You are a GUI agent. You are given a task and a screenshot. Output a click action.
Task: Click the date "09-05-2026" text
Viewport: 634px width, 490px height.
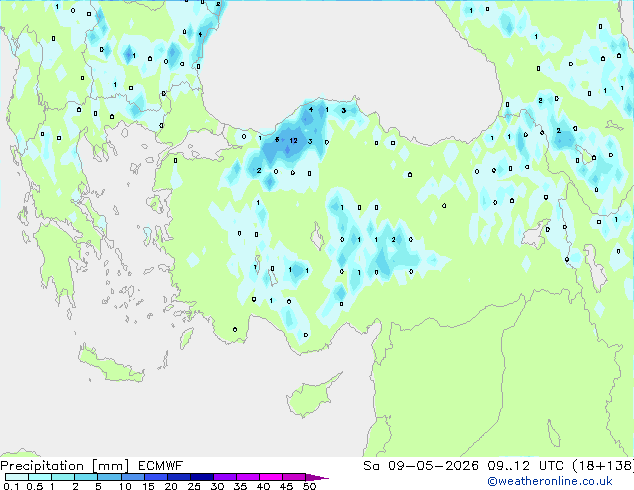click(433, 466)
